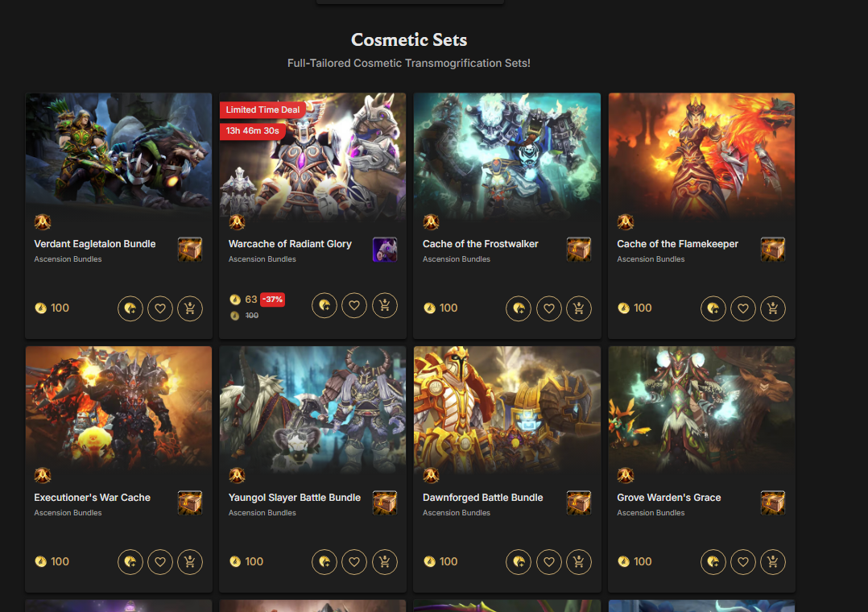Viewport: 868px width, 612px height.
Task: Click Warcache of Radiant Glory mount item icon
Action: point(385,250)
